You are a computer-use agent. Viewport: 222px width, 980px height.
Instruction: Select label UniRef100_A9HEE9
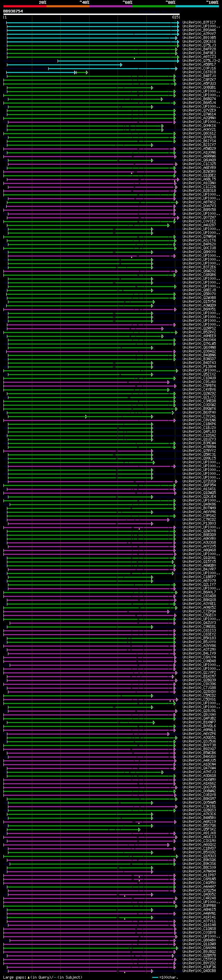click(199, 336)
